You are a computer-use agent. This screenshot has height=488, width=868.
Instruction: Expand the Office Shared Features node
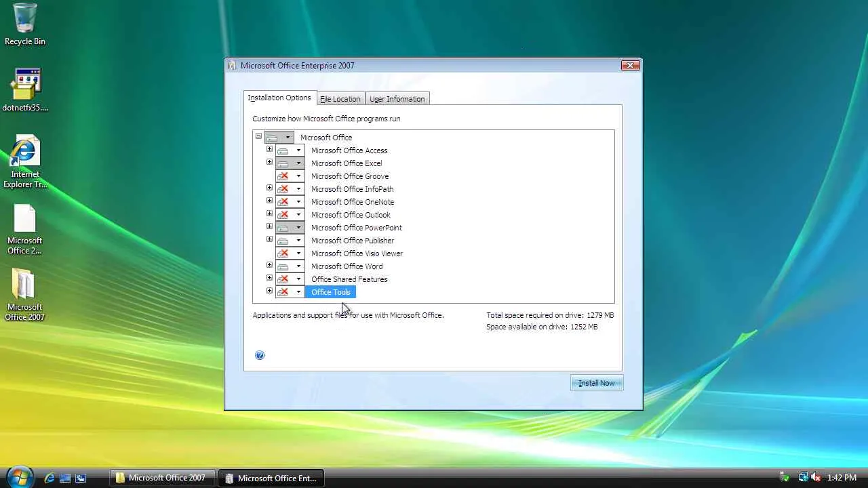click(x=269, y=278)
